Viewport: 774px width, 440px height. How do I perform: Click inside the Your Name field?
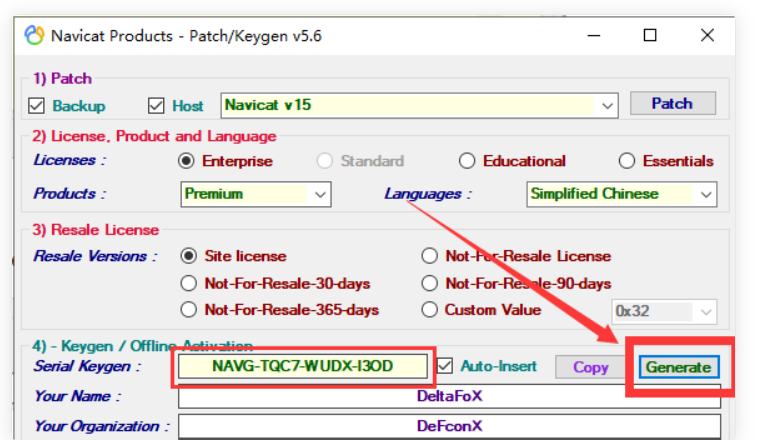448,396
